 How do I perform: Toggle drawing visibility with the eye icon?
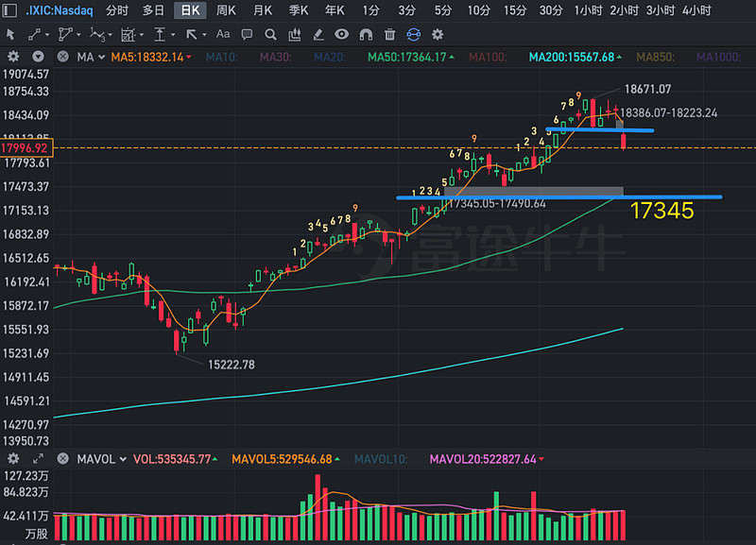click(x=342, y=34)
